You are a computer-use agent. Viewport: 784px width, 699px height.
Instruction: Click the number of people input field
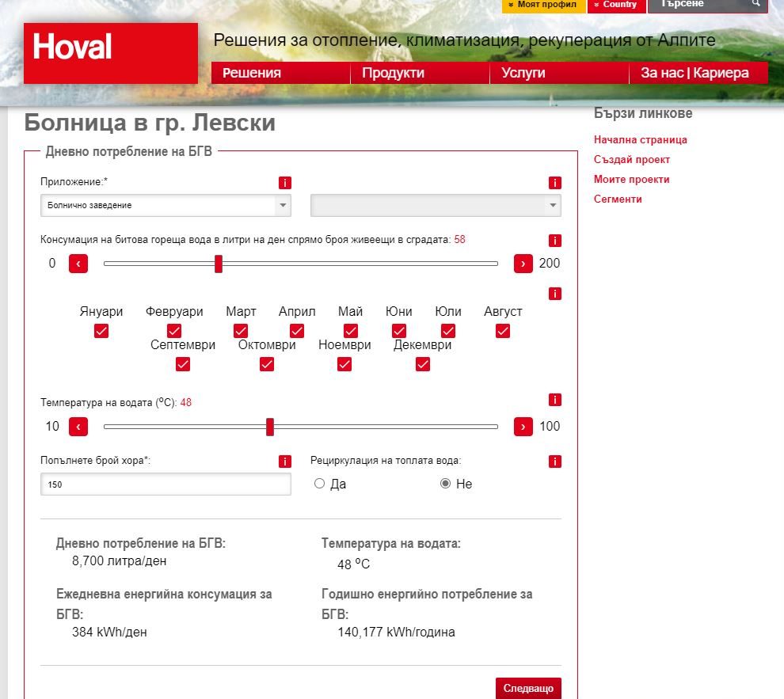(166, 483)
